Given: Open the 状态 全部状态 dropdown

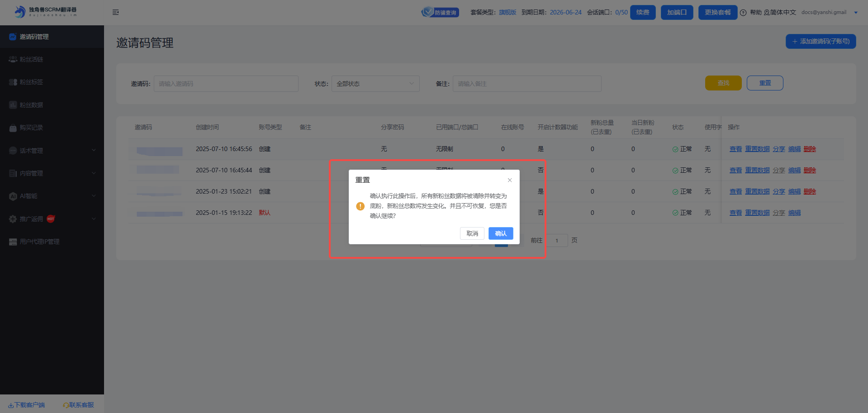Looking at the screenshot, I should click(375, 84).
